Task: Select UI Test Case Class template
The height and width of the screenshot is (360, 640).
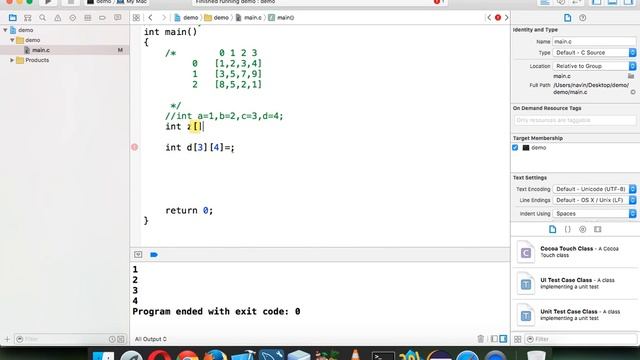Action: pyautogui.click(x=575, y=284)
